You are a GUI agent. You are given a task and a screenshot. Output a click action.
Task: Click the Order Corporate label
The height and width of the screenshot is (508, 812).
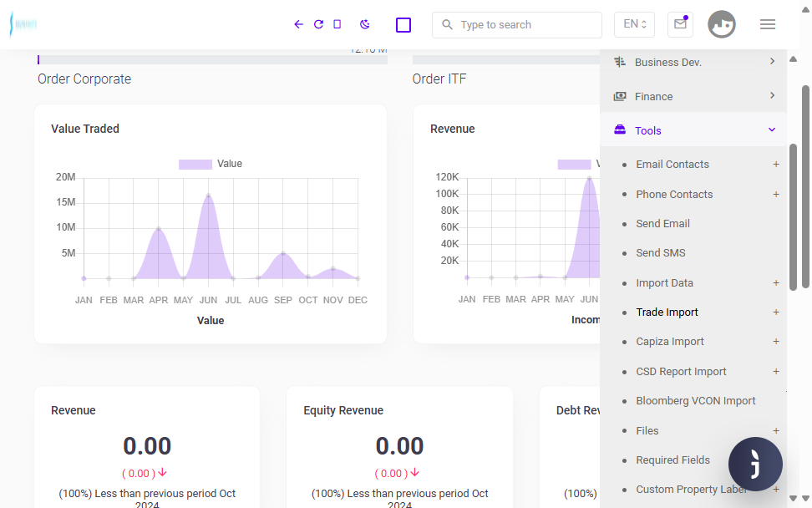click(84, 79)
